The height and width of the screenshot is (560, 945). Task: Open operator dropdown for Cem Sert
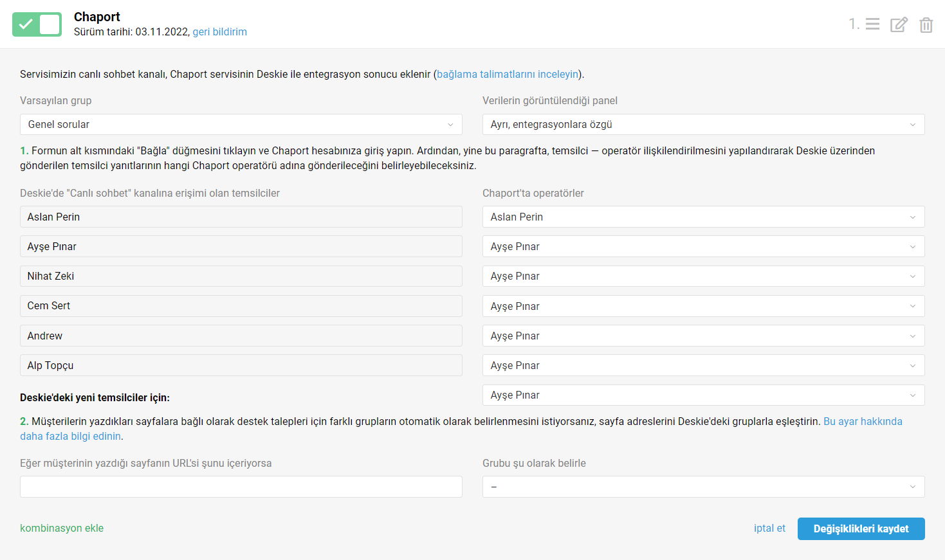(703, 306)
